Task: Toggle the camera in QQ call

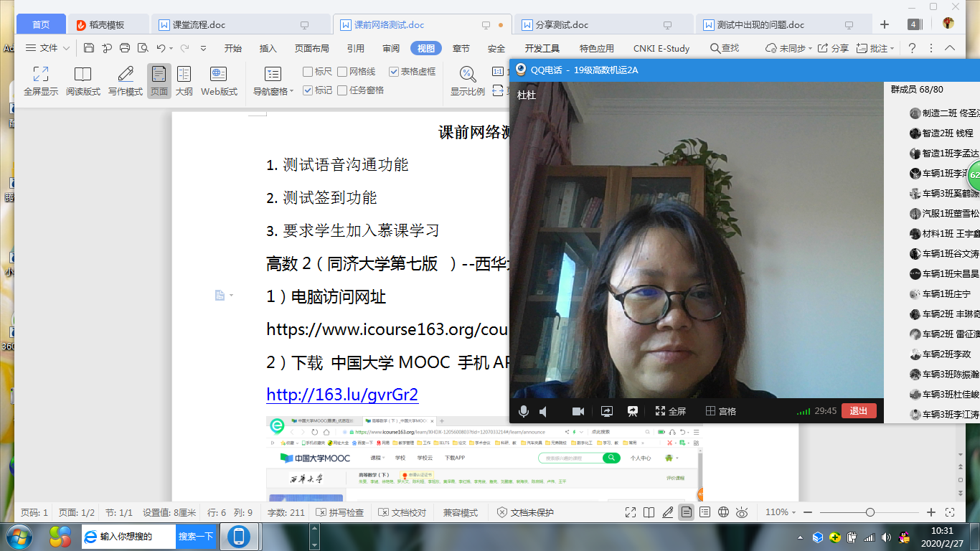Action: point(578,411)
